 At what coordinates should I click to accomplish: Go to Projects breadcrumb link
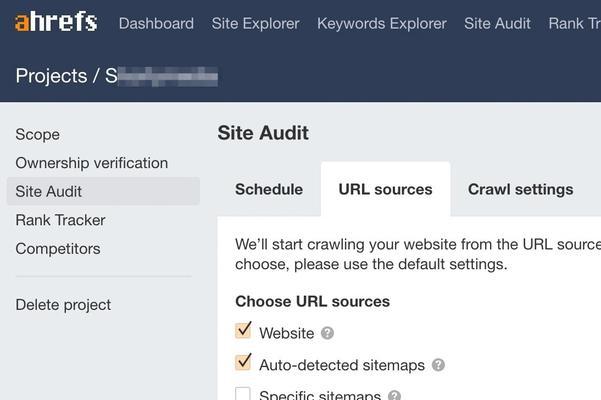click(51, 75)
